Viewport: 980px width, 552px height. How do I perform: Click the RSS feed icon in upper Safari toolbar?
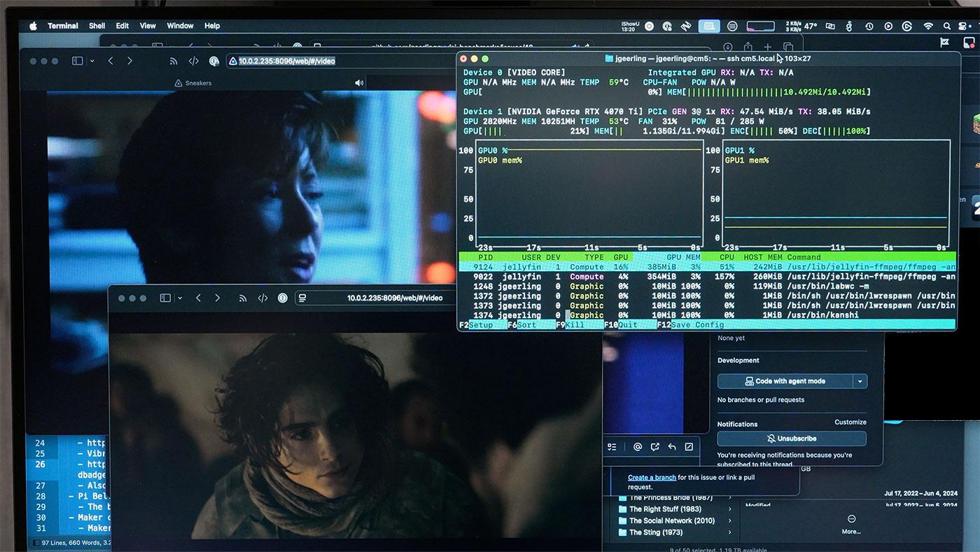click(x=174, y=61)
